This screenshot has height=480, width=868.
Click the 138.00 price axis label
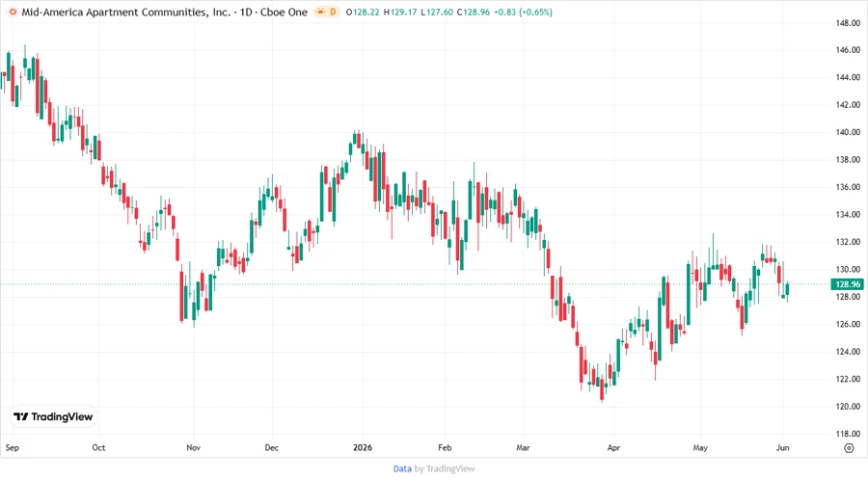[x=848, y=160]
